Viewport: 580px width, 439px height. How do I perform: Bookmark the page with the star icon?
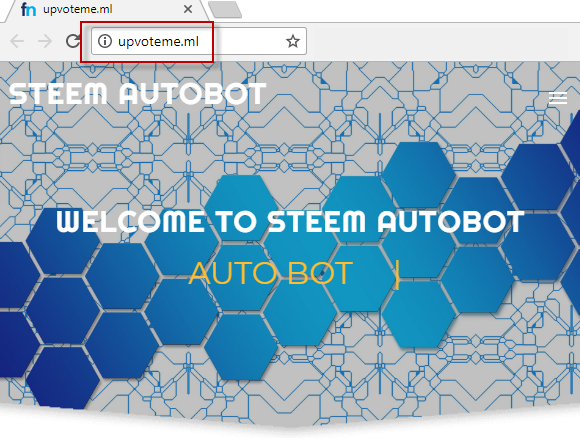tap(293, 41)
